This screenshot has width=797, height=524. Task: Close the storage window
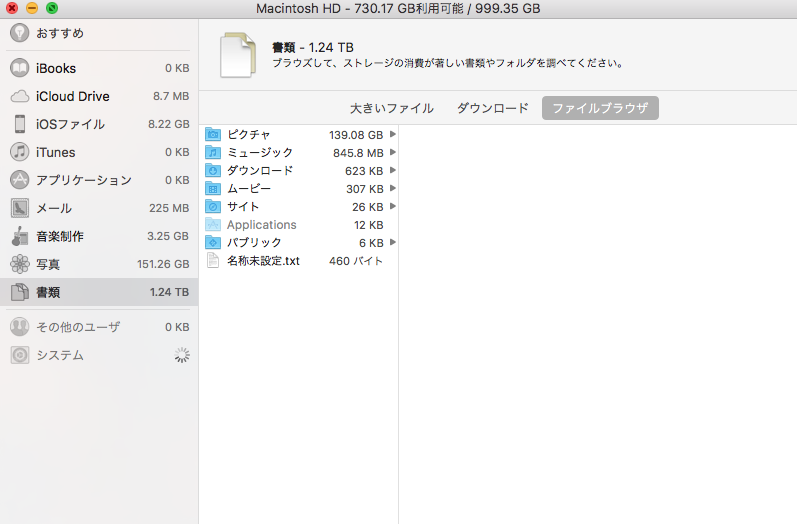12,8
